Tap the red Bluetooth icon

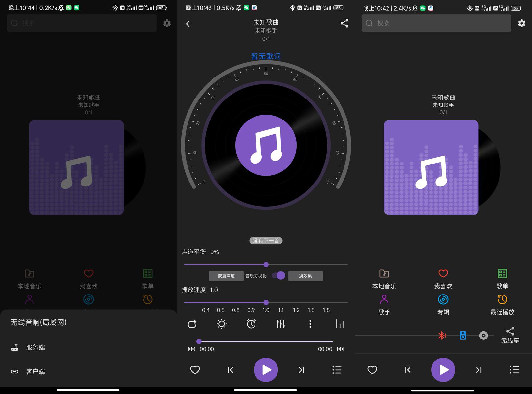(442, 335)
